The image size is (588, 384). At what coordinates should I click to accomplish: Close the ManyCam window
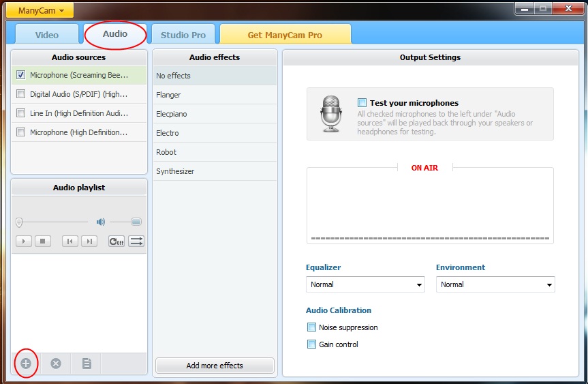coord(568,9)
